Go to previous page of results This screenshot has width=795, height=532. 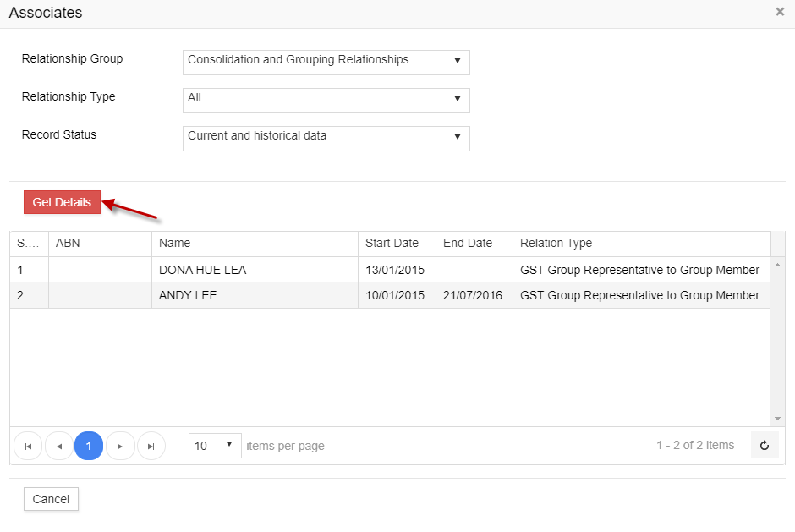[58, 446]
